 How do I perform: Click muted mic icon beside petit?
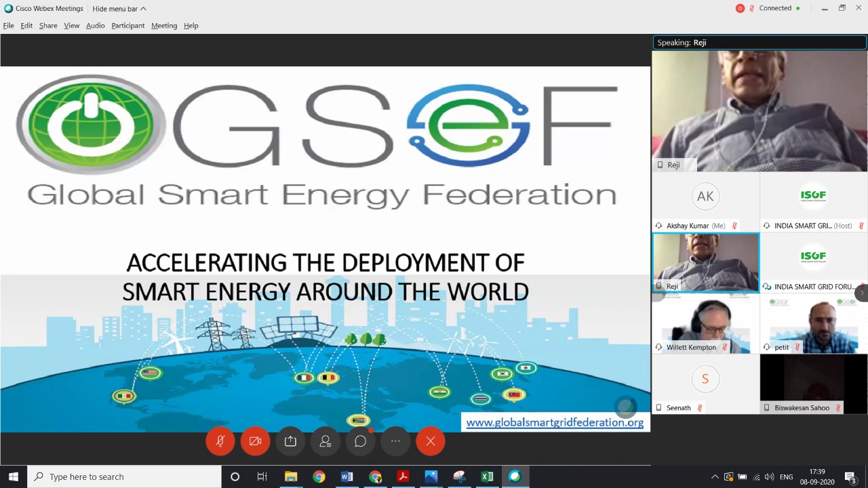point(797,347)
